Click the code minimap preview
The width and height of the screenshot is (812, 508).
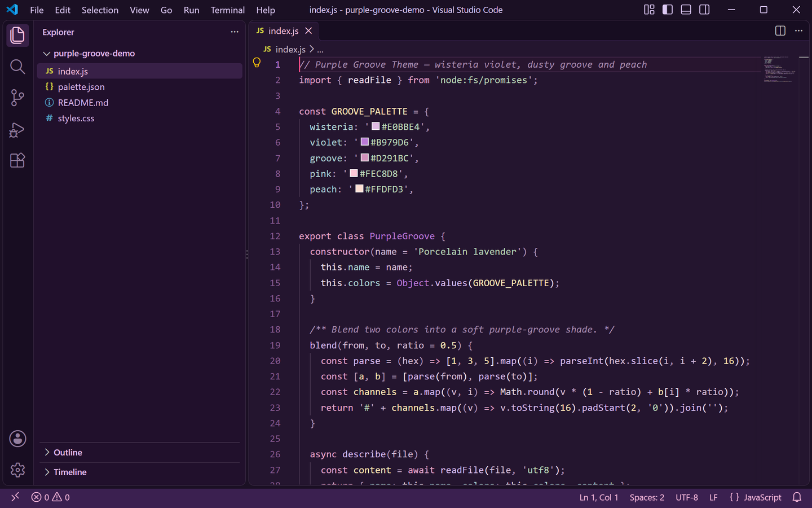point(780,69)
